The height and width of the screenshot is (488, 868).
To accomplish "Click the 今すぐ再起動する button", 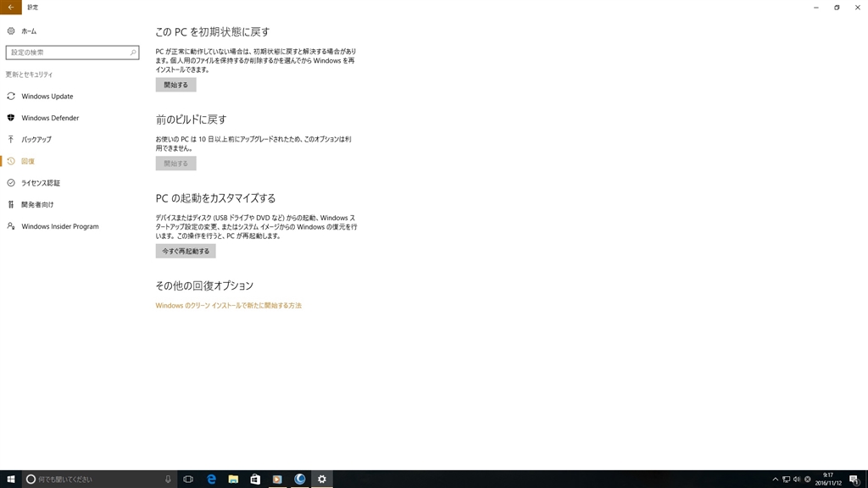I will pos(186,251).
